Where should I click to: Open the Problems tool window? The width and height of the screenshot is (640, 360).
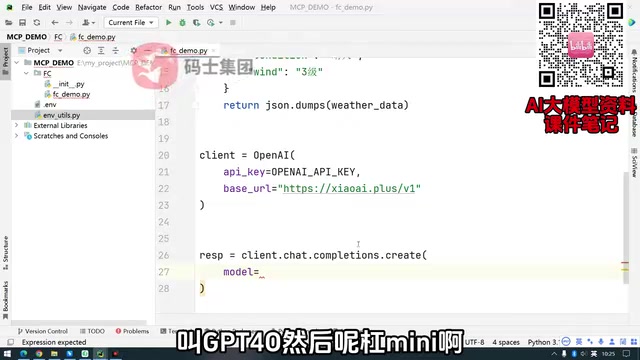pos(132,331)
